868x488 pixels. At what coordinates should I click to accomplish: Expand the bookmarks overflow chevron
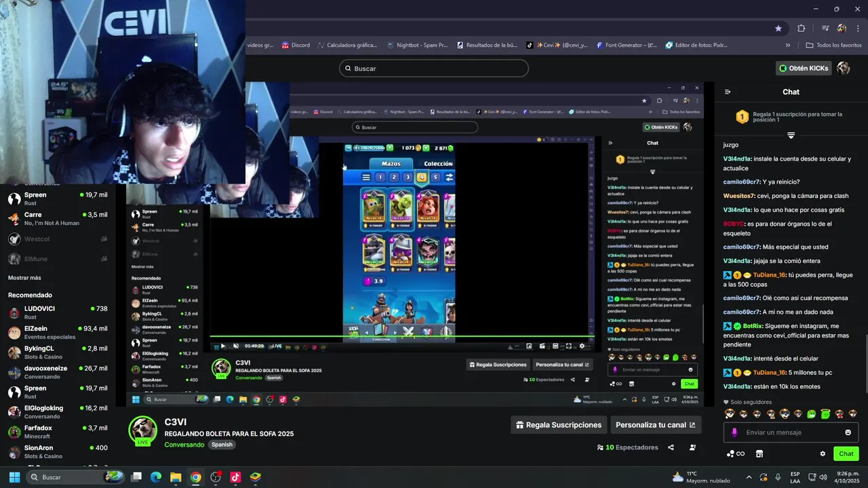(x=787, y=45)
